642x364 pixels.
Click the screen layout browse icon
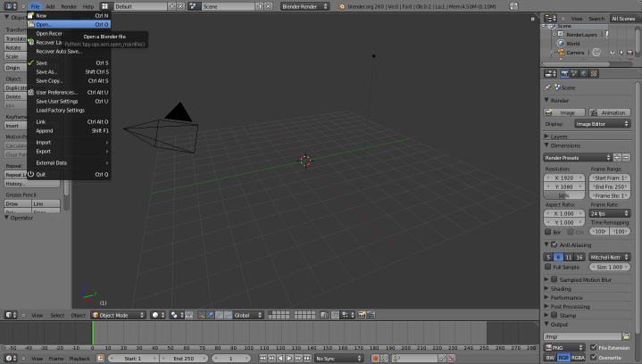coord(105,6)
